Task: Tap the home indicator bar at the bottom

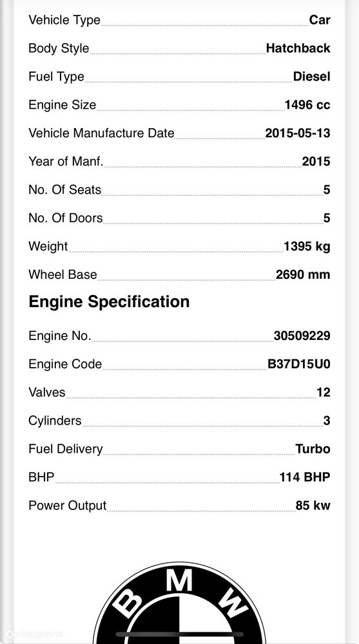Action: point(179,634)
